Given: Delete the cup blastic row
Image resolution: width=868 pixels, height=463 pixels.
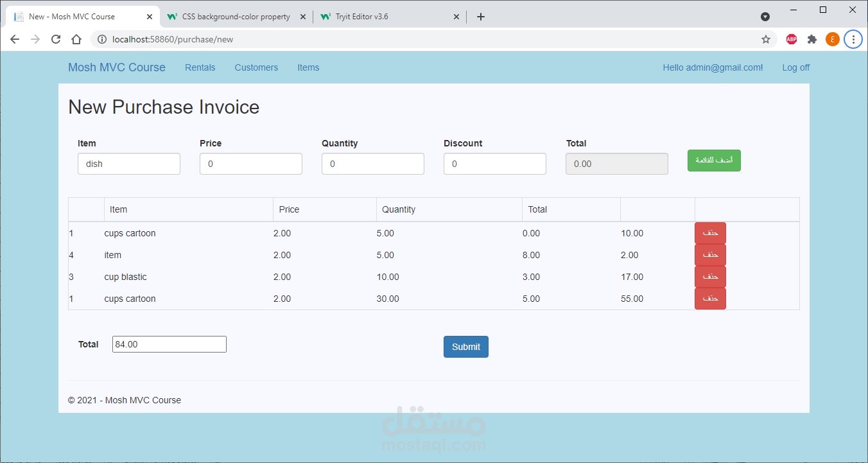Looking at the screenshot, I should click(x=710, y=277).
